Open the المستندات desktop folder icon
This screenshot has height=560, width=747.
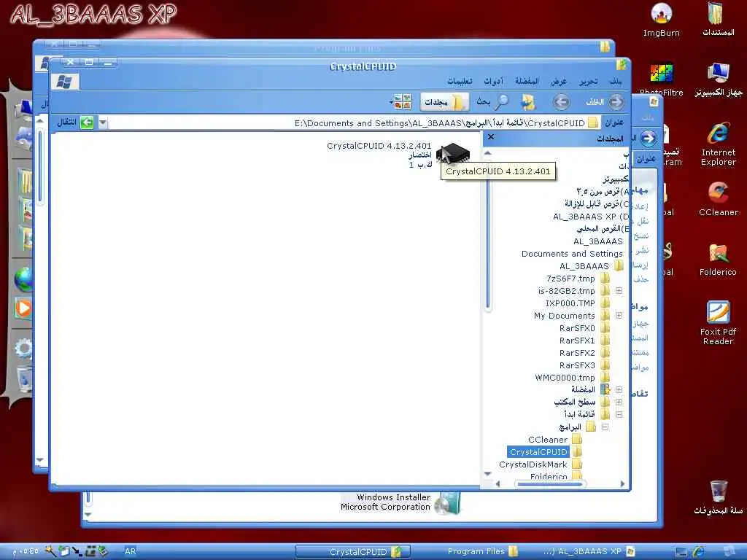tap(718, 19)
